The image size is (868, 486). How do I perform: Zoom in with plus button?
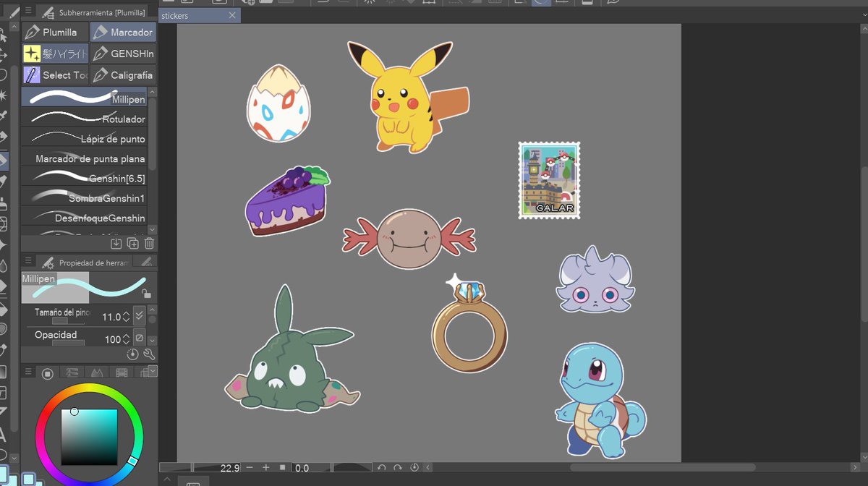pyautogui.click(x=266, y=468)
